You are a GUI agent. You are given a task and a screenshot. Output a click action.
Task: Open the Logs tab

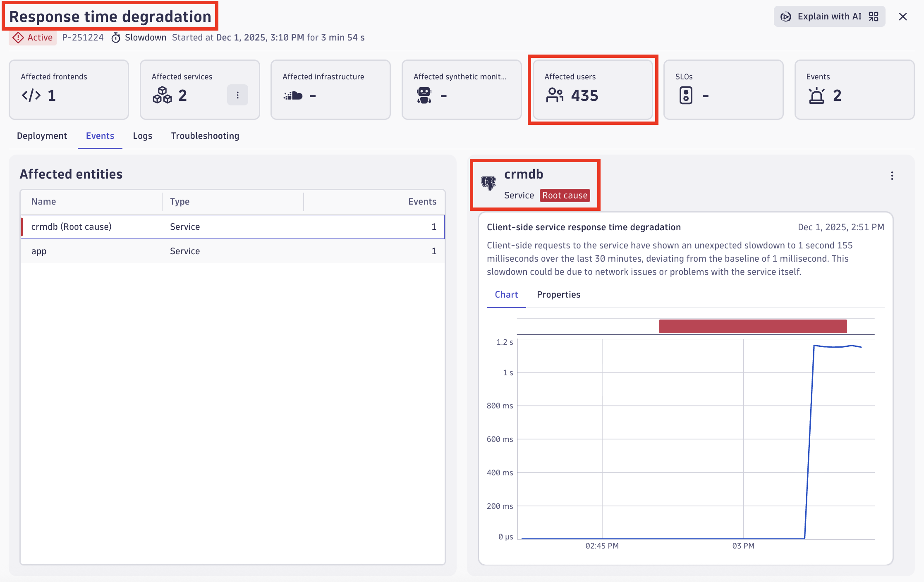click(x=142, y=136)
